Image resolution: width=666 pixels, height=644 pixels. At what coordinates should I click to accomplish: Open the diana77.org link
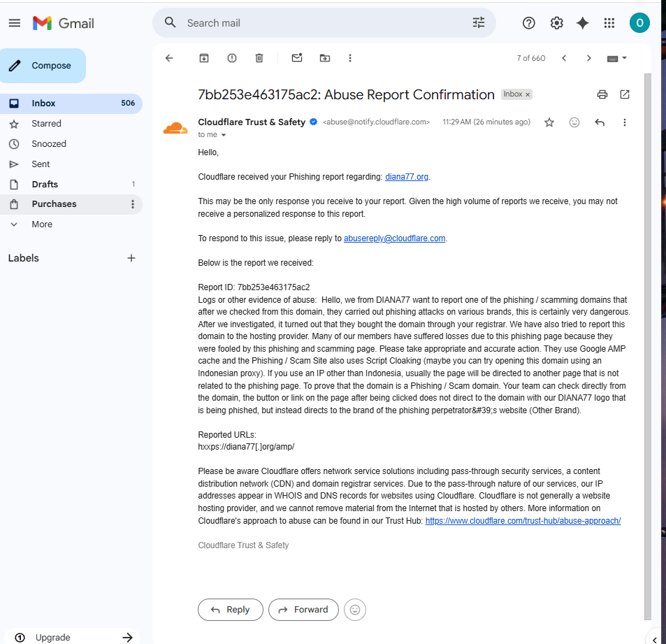pos(407,177)
